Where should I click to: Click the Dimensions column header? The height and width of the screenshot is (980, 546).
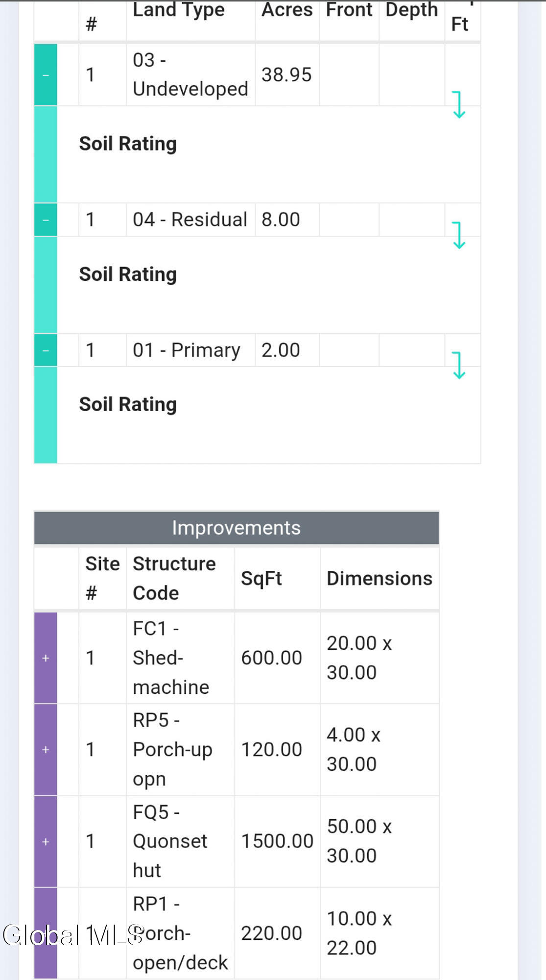pyautogui.click(x=380, y=578)
